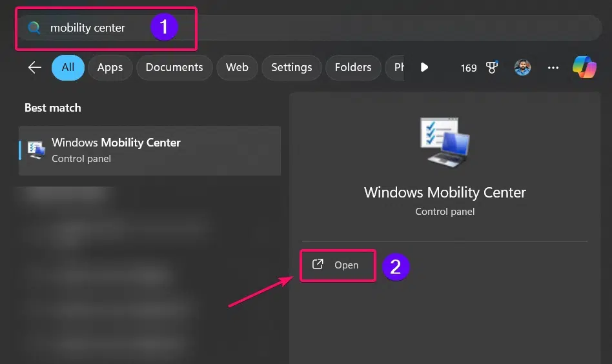
Task: Switch to the Documents filter tab
Action: (174, 68)
